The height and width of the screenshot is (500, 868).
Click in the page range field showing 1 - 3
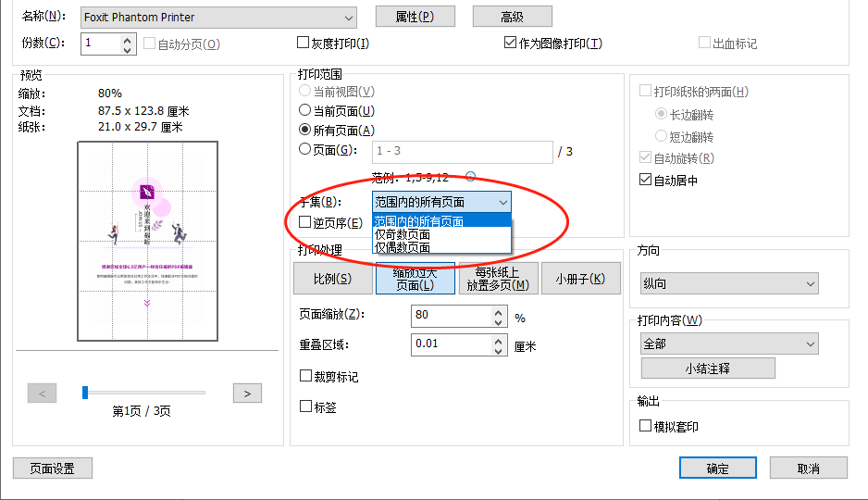463,151
